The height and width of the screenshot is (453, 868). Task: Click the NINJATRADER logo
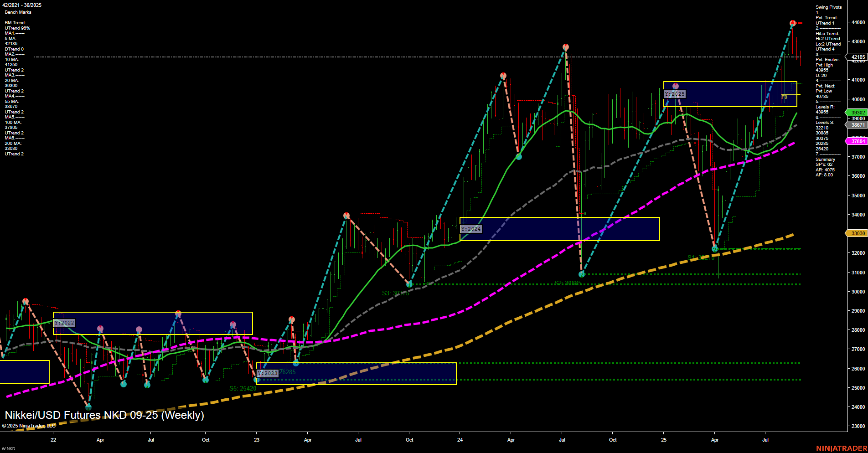[x=842, y=448]
